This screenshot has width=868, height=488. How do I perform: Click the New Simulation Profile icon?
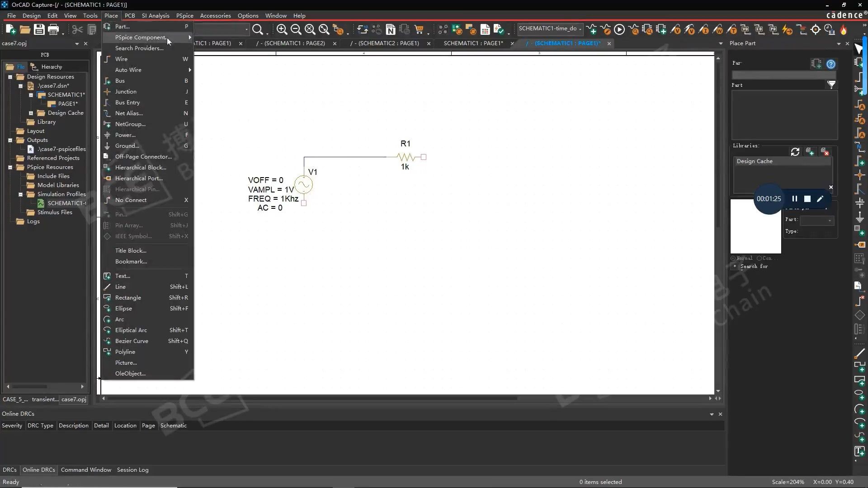tap(591, 30)
